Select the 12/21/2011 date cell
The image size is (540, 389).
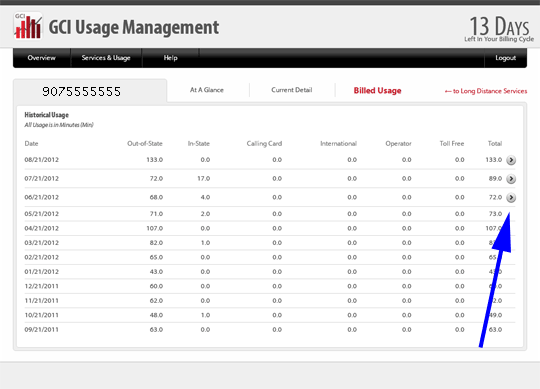[x=42, y=286]
